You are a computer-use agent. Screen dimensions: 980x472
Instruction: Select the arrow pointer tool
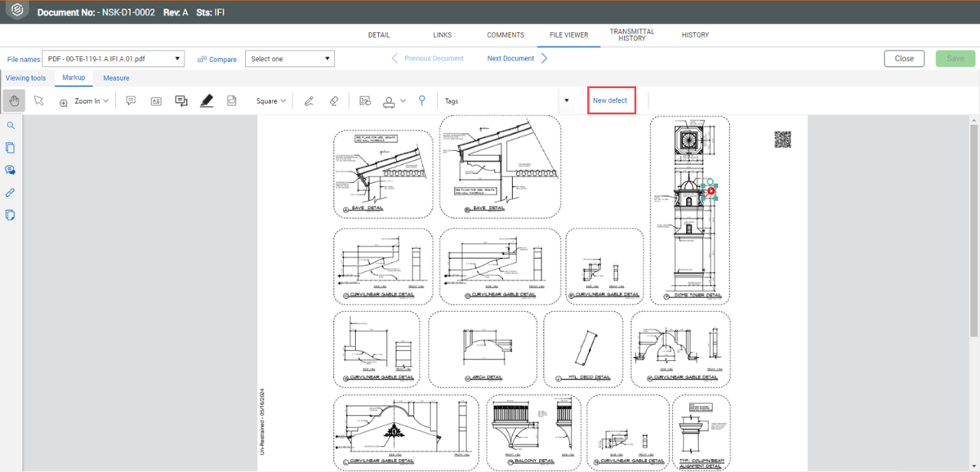click(x=38, y=101)
